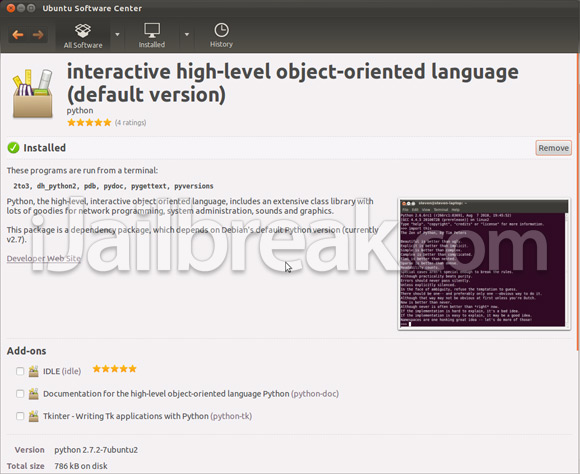Open the Developer Web Site link

44,258
